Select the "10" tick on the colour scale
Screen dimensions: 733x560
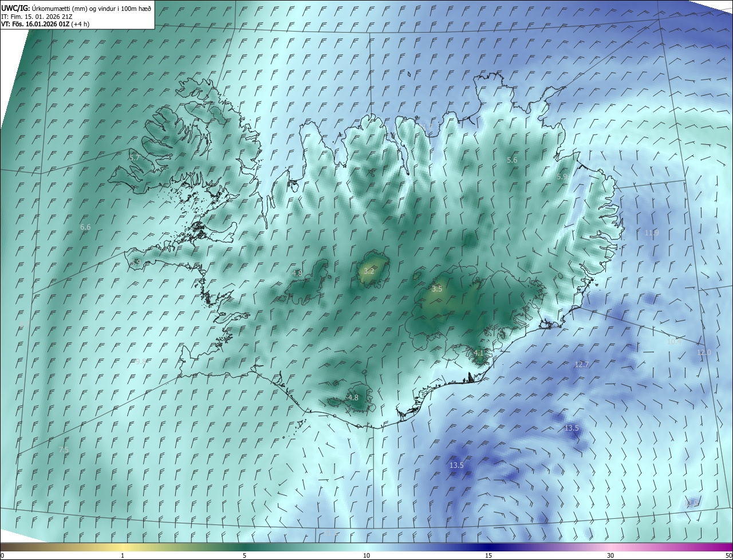click(x=366, y=555)
